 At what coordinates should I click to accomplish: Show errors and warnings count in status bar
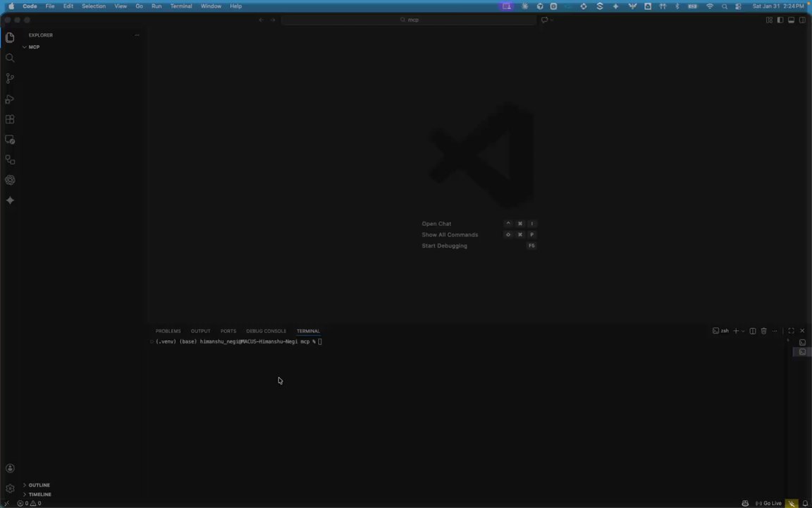click(x=29, y=503)
